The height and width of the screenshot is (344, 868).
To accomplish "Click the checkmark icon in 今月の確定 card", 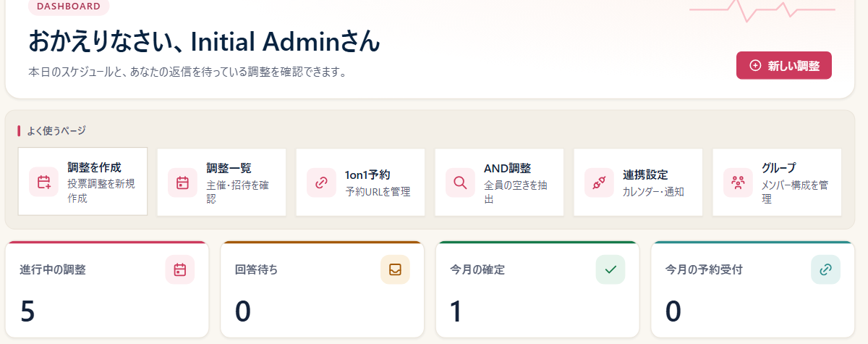I will point(610,269).
